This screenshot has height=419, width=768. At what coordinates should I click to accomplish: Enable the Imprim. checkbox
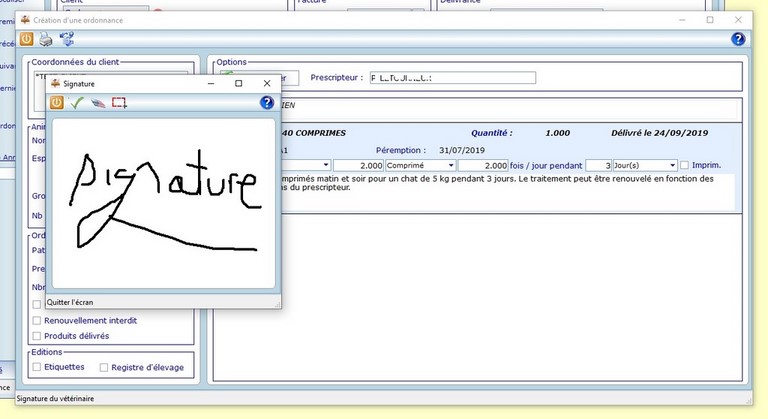coord(684,165)
